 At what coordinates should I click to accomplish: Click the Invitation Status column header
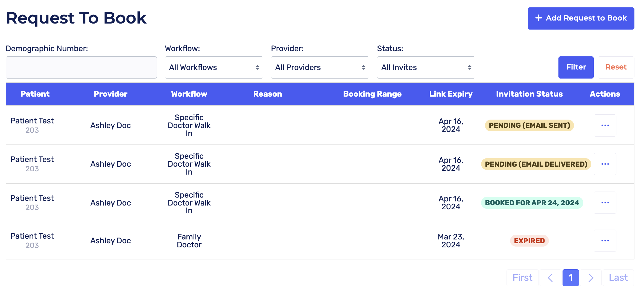click(529, 94)
